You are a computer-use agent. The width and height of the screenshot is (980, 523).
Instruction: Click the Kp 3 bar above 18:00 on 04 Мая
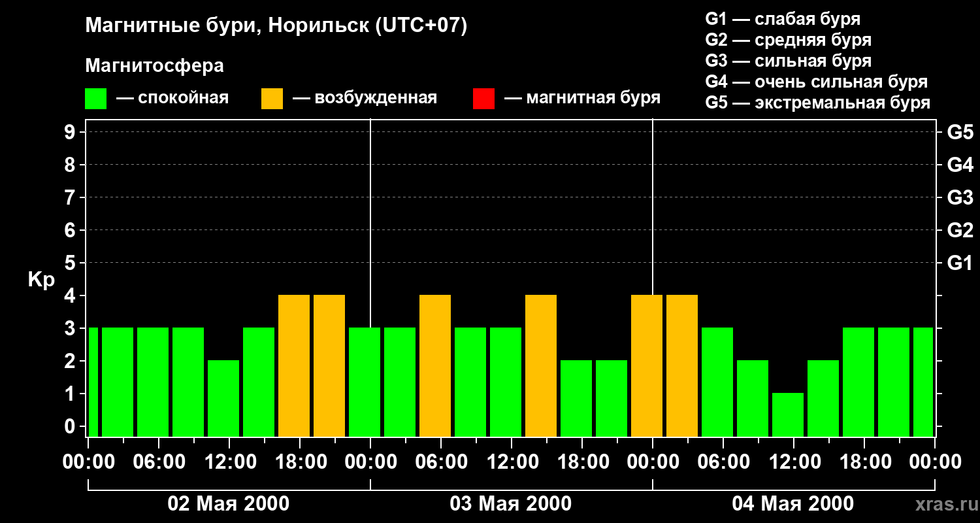pos(858,382)
